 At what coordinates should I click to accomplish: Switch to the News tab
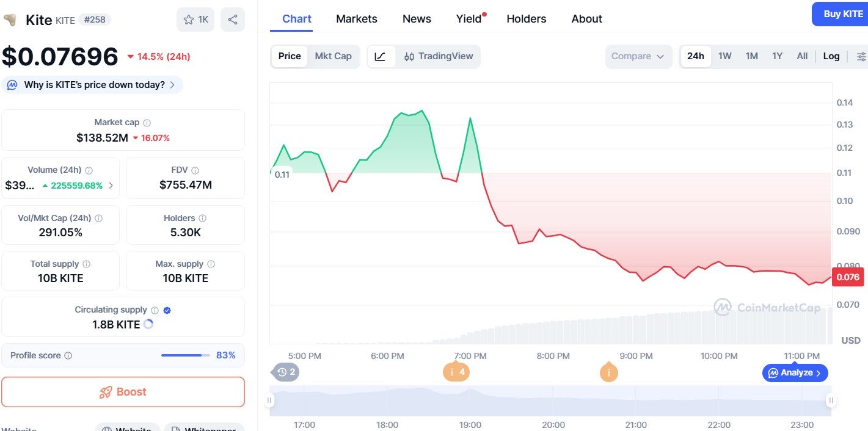tap(416, 18)
